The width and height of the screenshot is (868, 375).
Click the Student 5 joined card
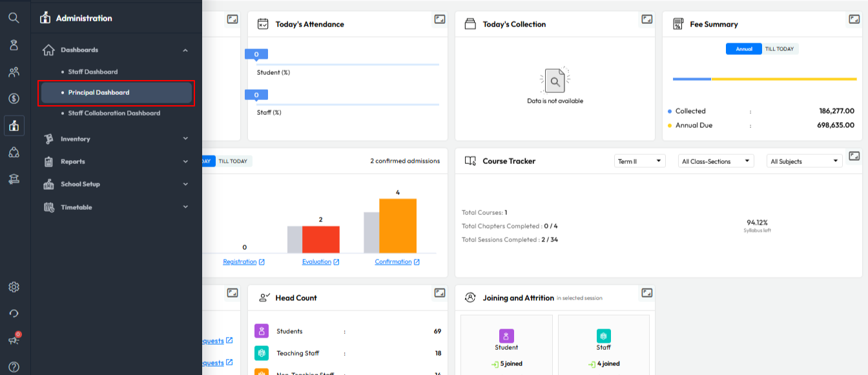click(506, 345)
